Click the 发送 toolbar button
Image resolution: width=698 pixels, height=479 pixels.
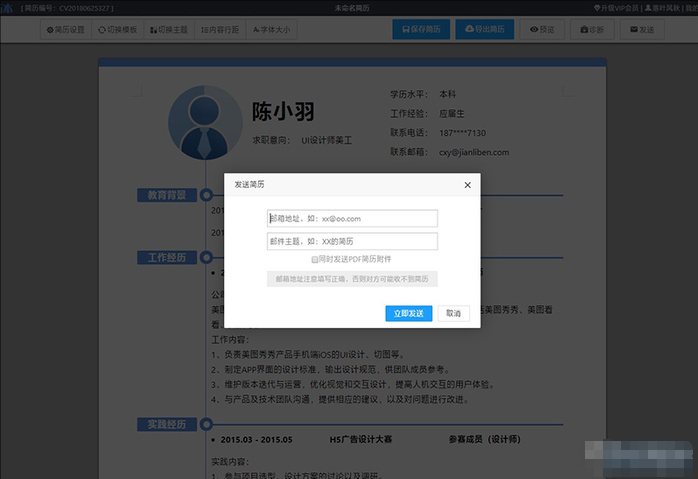point(642,30)
